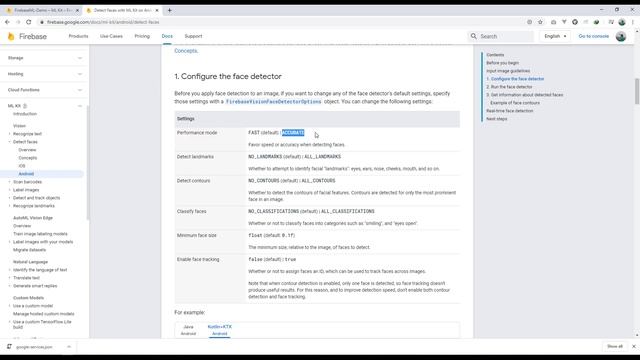Collapse Detect faces in sidebar
Image resolution: width=640 pixels, height=360 pixels.
click(9, 142)
